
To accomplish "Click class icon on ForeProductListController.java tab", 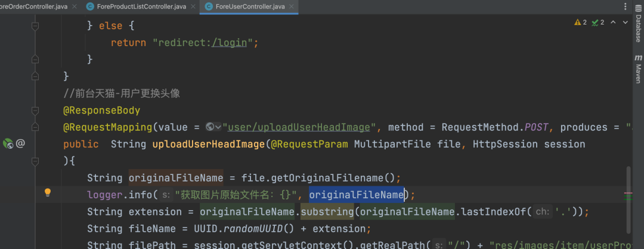I will [x=90, y=7].
